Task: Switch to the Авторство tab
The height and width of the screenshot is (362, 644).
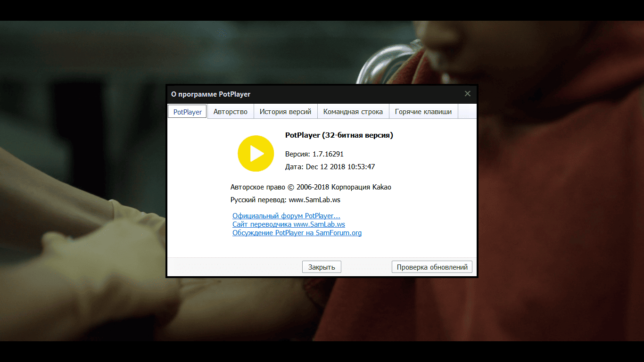Action: click(x=231, y=112)
